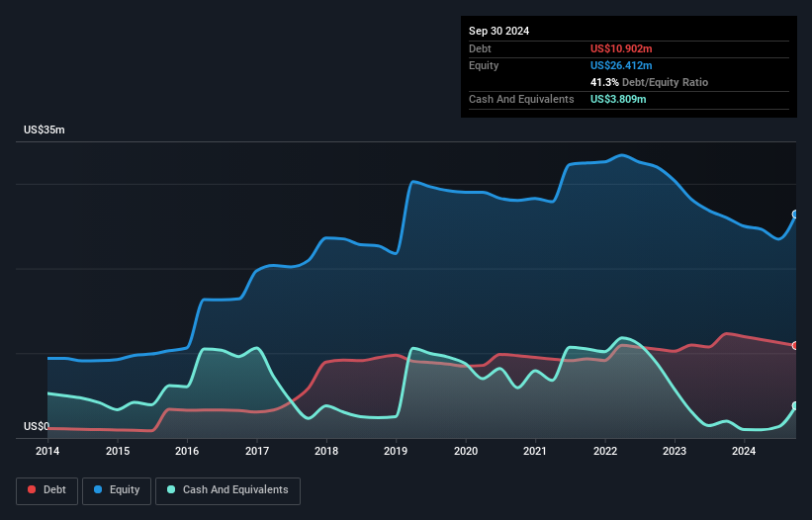This screenshot has height=520, width=812.
Task: Click the Equity label in tooltip
Action: (x=484, y=65)
